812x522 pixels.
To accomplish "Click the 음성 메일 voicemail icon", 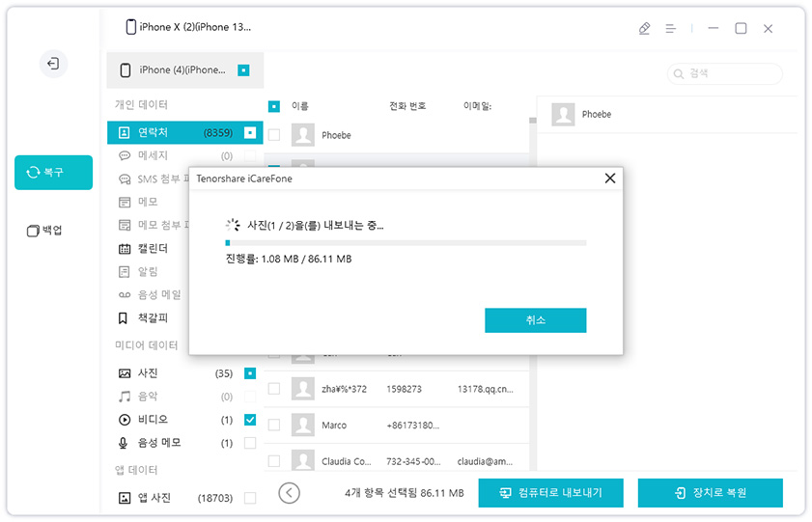I will [125, 295].
